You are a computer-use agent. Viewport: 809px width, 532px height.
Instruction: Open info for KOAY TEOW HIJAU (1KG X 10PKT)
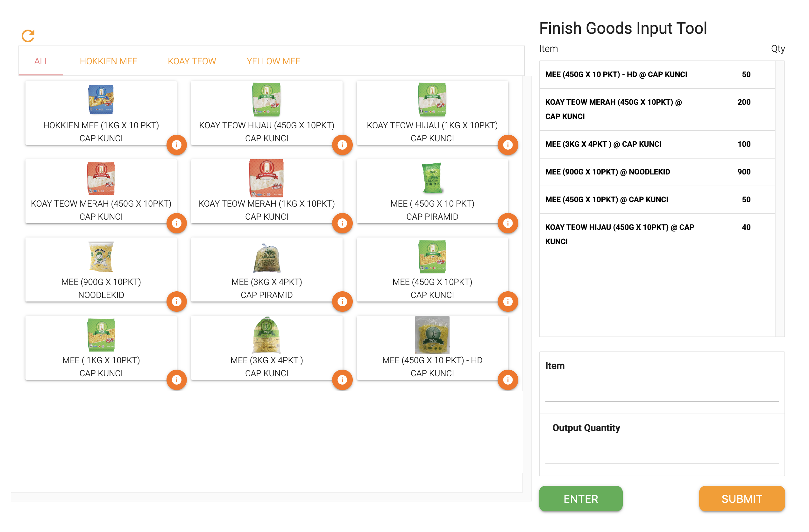(507, 145)
